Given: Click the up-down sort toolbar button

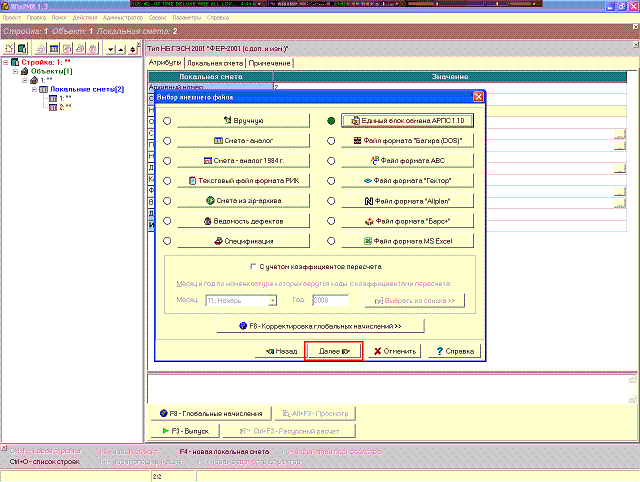Looking at the screenshot, I should click(x=133, y=49).
